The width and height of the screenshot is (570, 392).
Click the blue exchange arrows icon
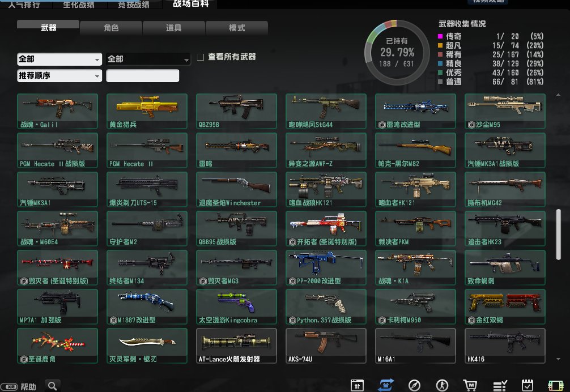click(x=386, y=384)
